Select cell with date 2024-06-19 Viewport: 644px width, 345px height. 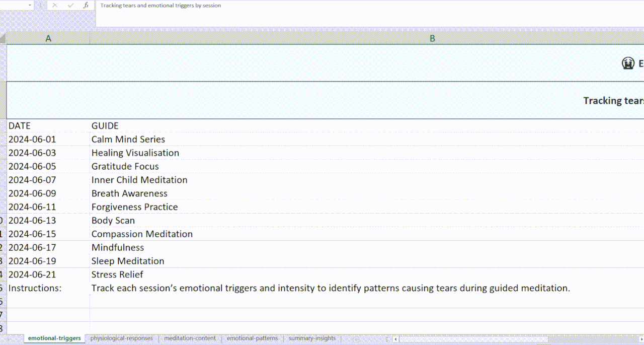tap(48, 261)
